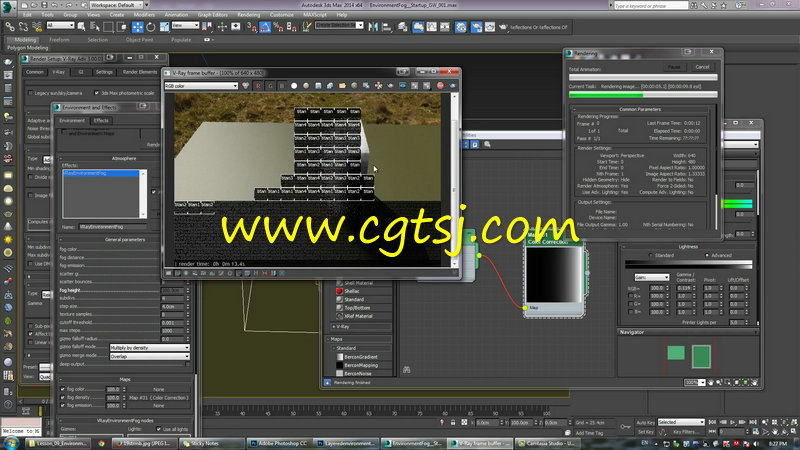Click the Select Object arrow icon
The image size is (800, 450).
click(x=81, y=27)
